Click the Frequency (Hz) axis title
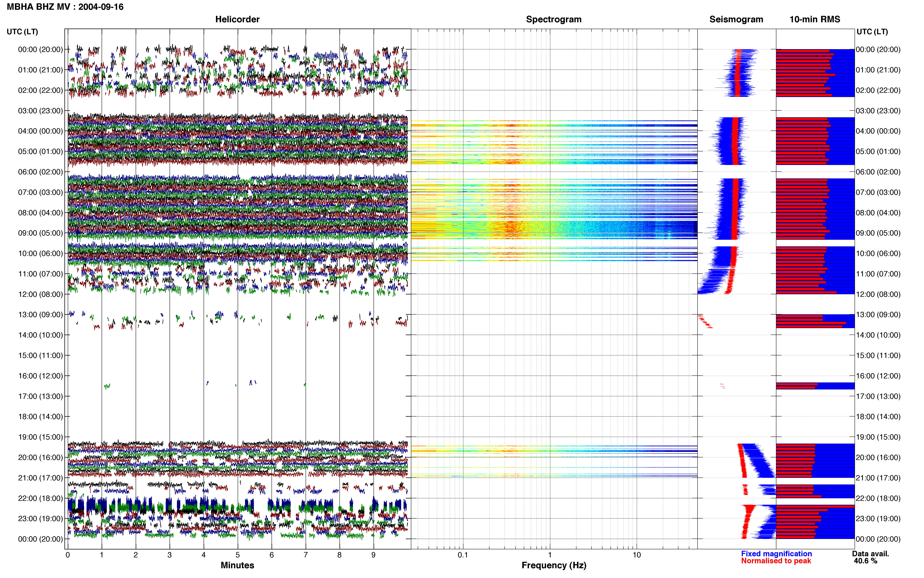Viewport: 924px width, 578px height. 554,565
